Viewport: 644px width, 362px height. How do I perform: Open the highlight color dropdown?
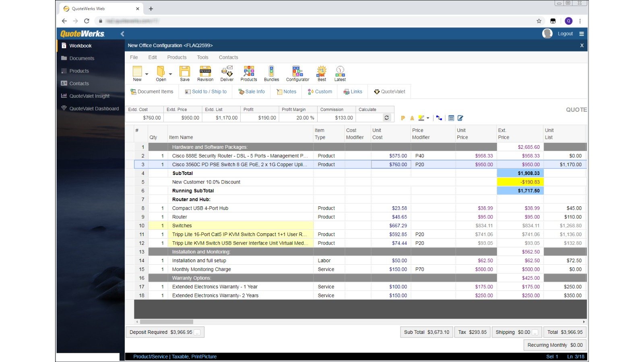pyautogui.click(x=427, y=118)
